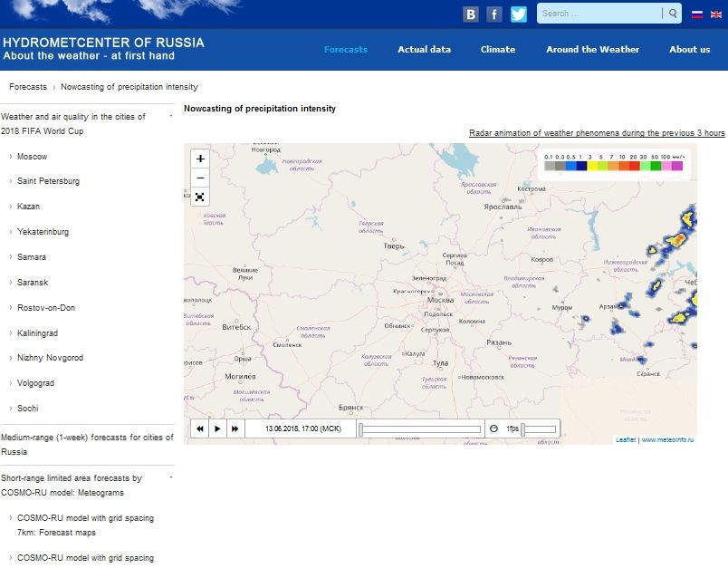The height and width of the screenshot is (568, 728).
Task: Click the search magnifier icon
Action: [673, 14]
